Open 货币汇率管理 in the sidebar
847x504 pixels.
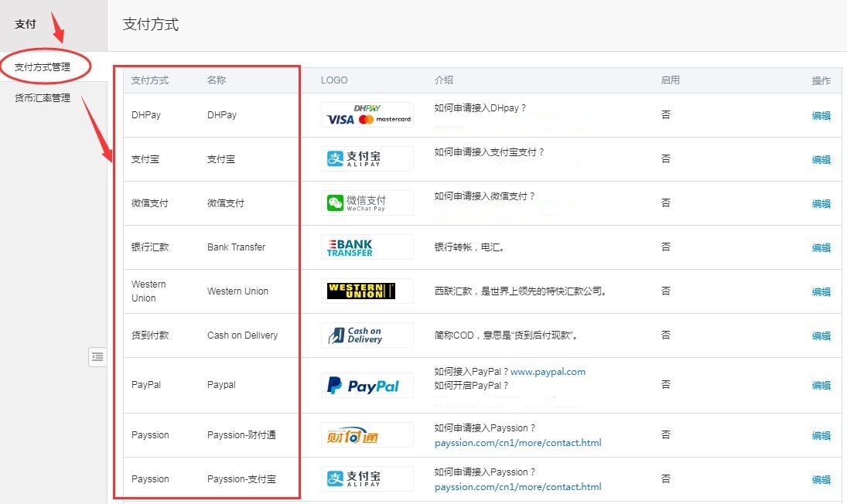(x=43, y=98)
